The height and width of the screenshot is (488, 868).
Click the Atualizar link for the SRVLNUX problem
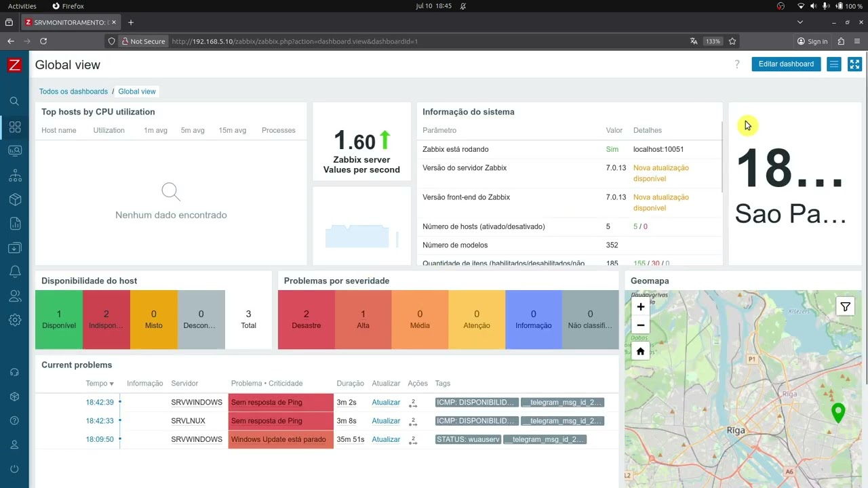pos(386,421)
